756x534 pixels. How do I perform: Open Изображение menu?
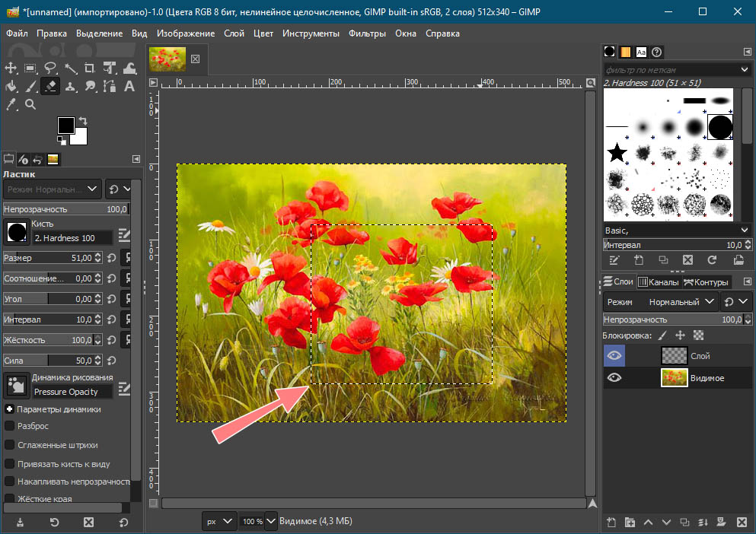coord(186,33)
